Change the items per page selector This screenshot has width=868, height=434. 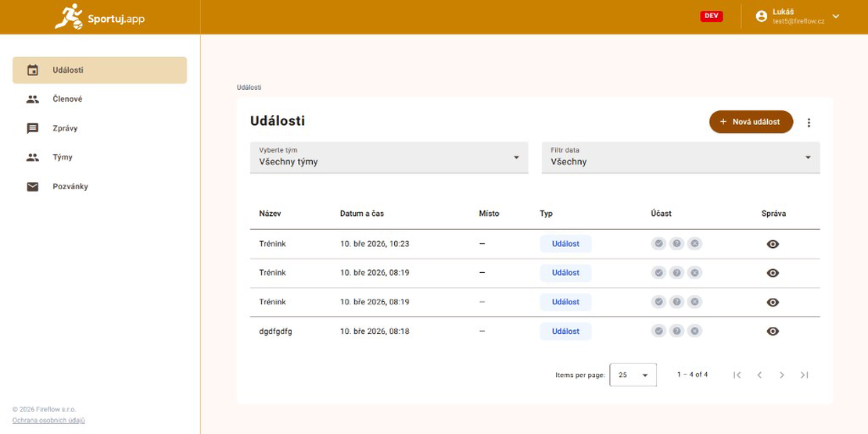(633, 375)
